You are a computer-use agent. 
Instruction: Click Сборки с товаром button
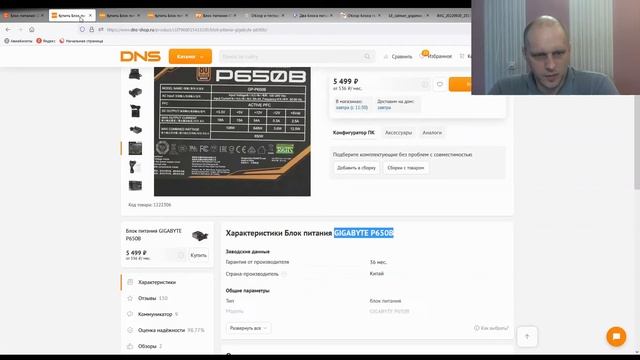pos(406,168)
